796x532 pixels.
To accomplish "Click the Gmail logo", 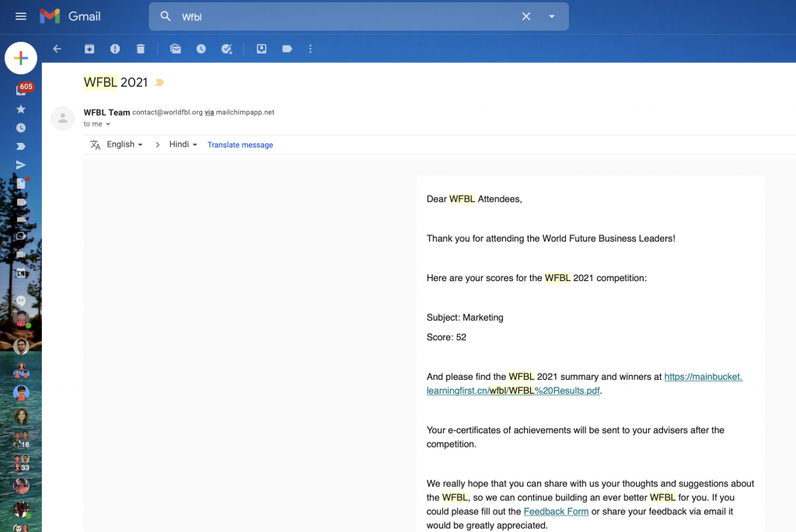I will [70, 16].
